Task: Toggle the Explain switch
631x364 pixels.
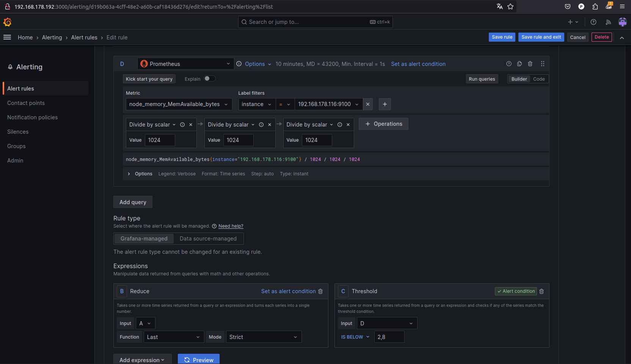Action: (210, 79)
